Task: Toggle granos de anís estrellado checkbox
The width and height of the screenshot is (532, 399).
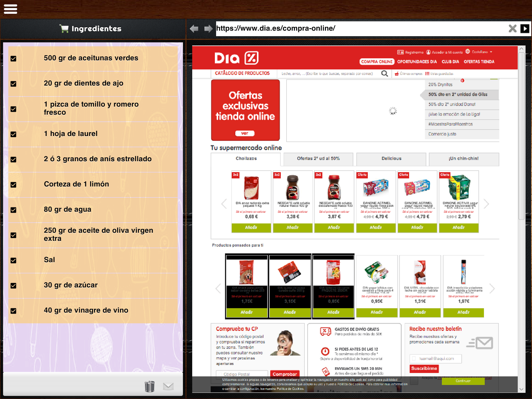Action: (x=13, y=159)
